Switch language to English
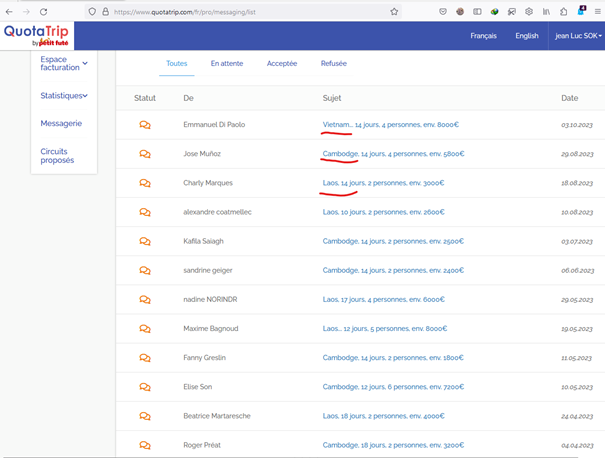The width and height of the screenshot is (605, 458). (x=526, y=36)
